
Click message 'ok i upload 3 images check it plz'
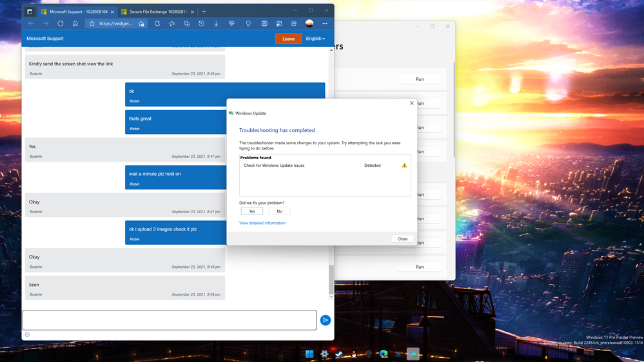coord(175,233)
